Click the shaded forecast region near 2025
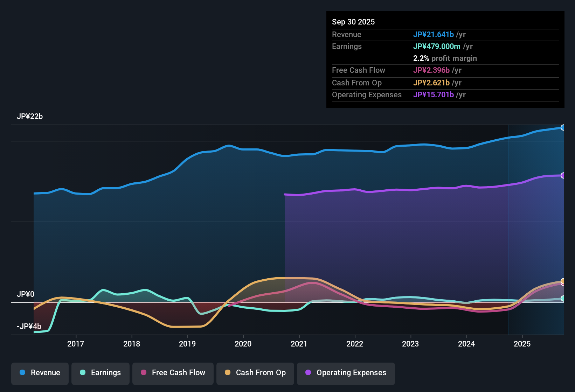575x392 pixels. click(x=536, y=227)
